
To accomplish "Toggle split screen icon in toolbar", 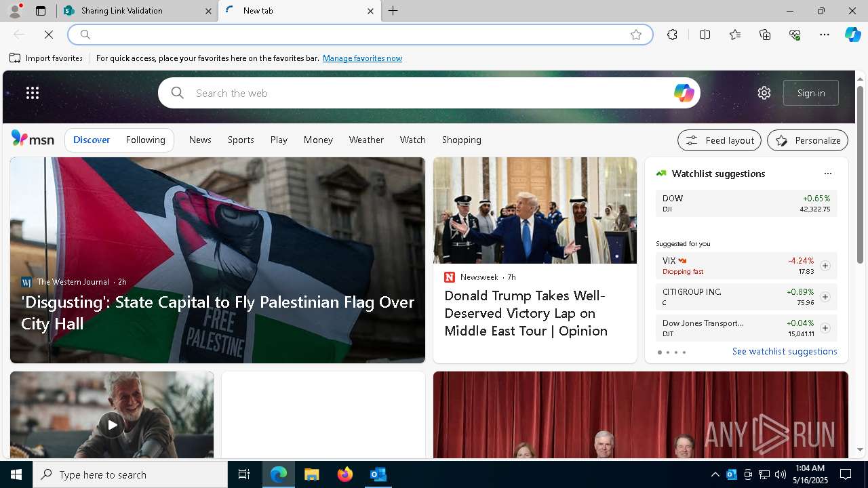I will pos(705,35).
